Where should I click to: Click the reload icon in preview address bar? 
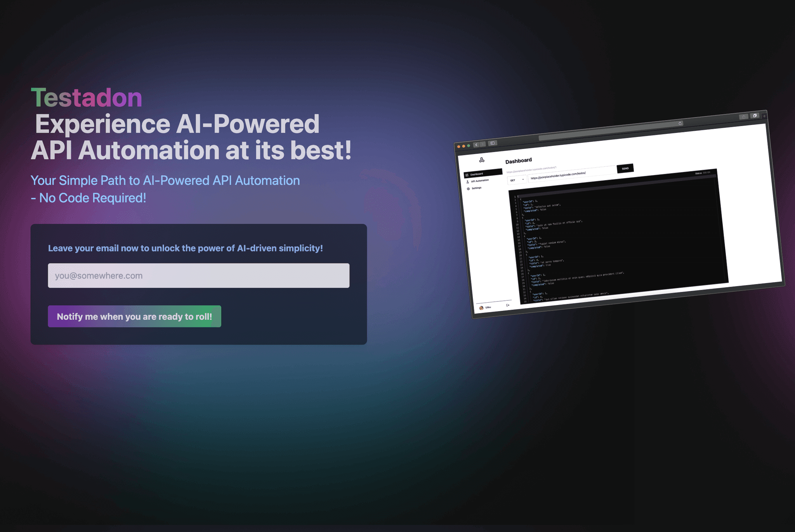tap(680, 123)
